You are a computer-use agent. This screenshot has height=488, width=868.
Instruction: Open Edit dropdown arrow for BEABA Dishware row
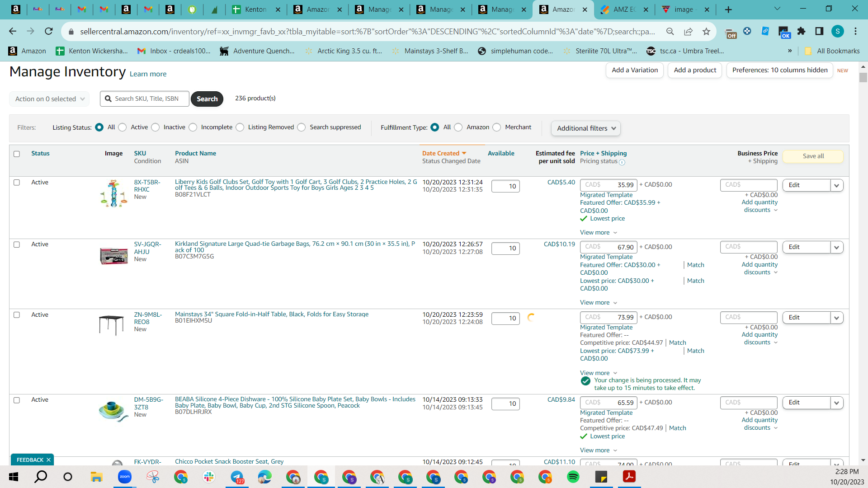point(837,403)
